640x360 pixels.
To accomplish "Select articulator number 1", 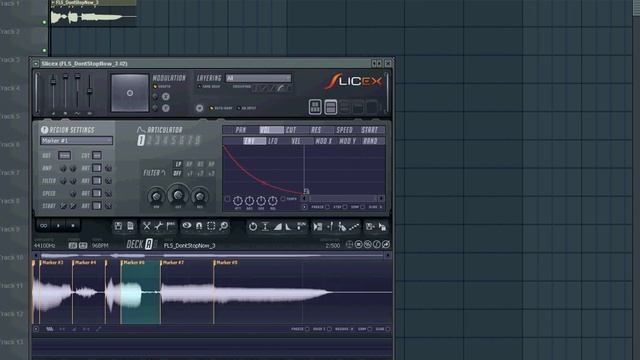I will tap(141, 140).
